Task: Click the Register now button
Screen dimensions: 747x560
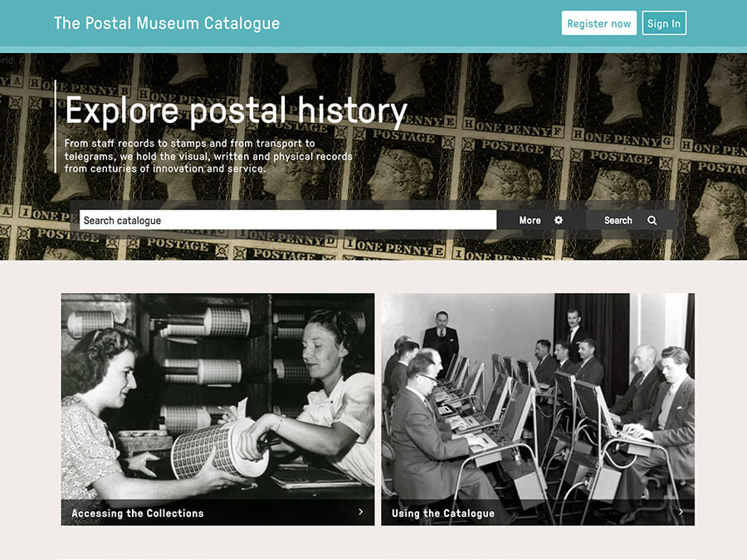Action: pos(598,23)
